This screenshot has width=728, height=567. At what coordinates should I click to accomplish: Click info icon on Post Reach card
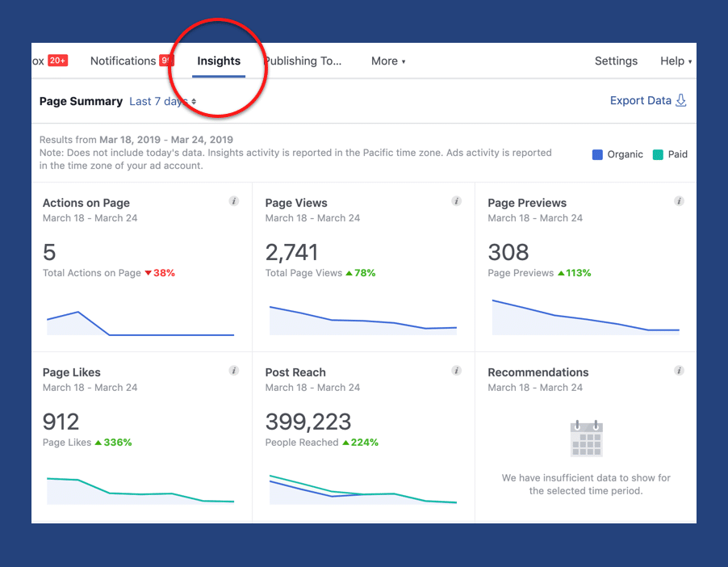point(457,371)
